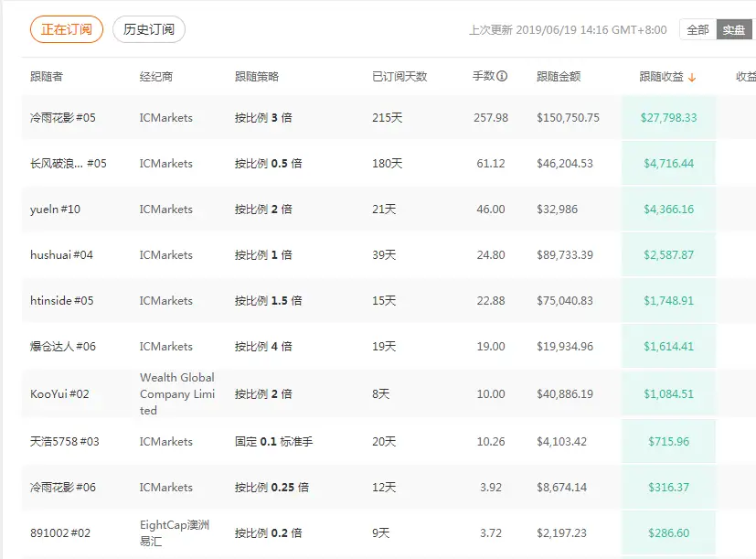Click the $715.96 profit value
The image size is (756, 559).
tap(669, 442)
